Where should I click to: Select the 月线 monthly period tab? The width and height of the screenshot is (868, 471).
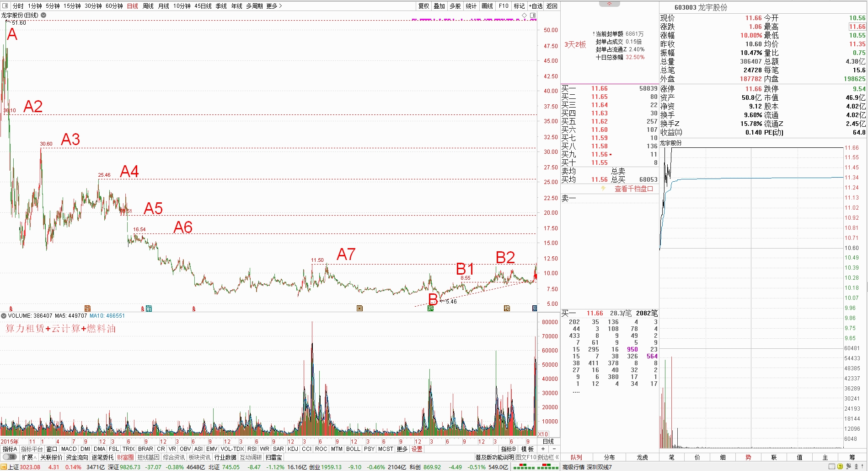click(x=164, y=6)
